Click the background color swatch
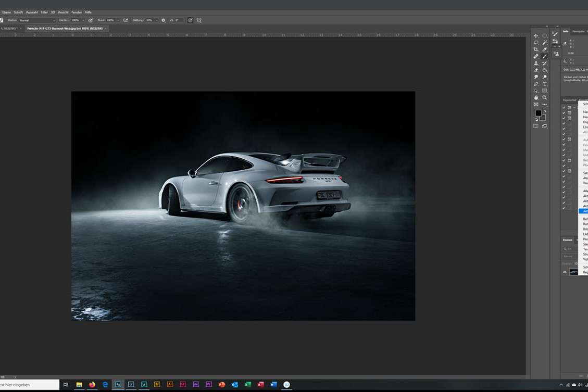This screenshot has width=588, height=392. tap(543, 118)
